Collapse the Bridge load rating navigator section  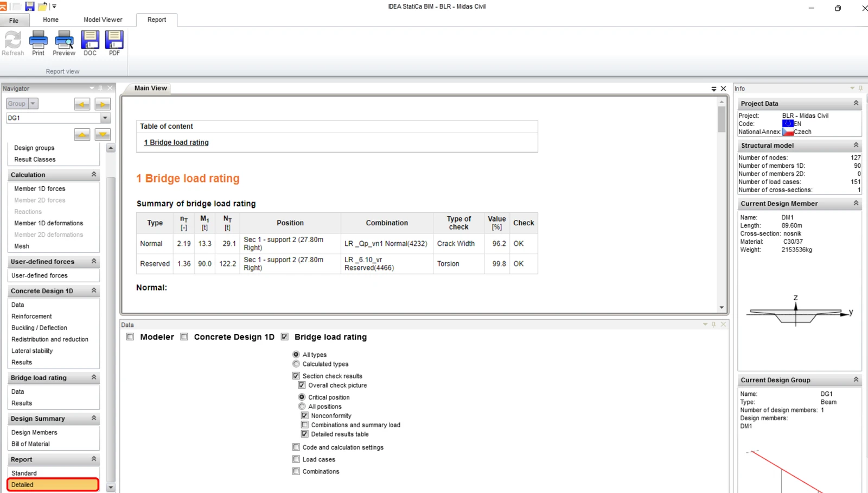[x=94, y=377]
